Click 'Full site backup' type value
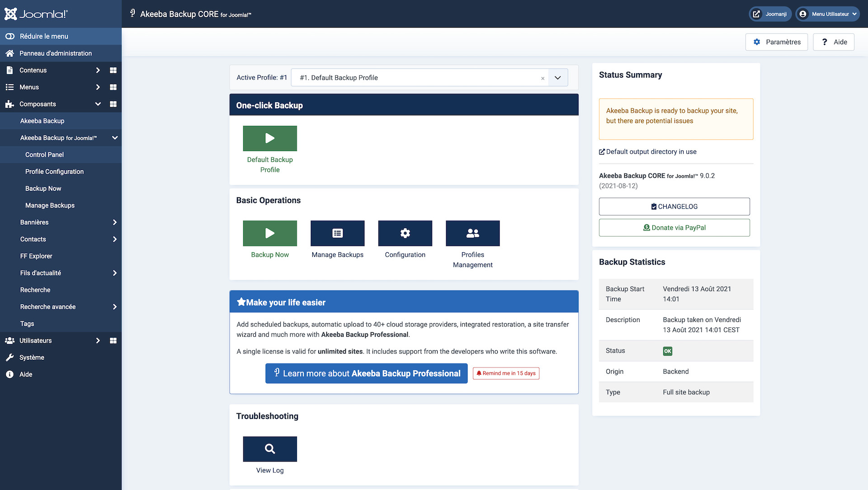The width and height of the screenshot is (868, 490). (x=686, y=392)
